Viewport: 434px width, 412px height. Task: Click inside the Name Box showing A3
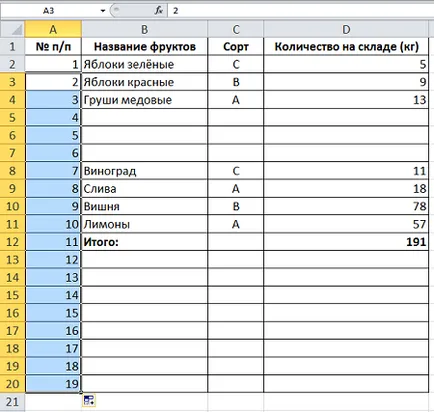(x=49, y=11)
